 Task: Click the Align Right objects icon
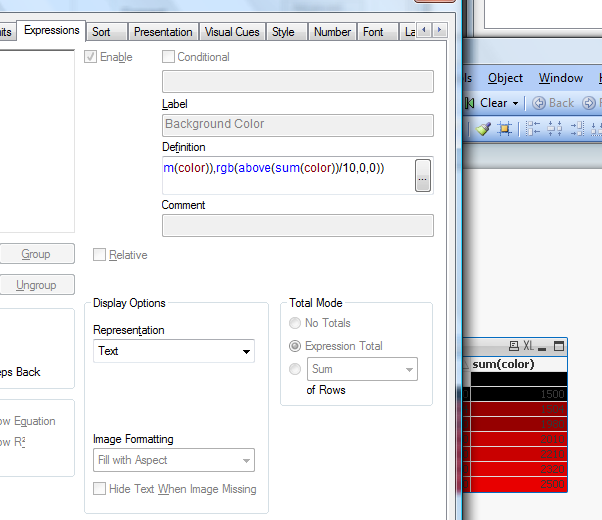click(577, 129)
